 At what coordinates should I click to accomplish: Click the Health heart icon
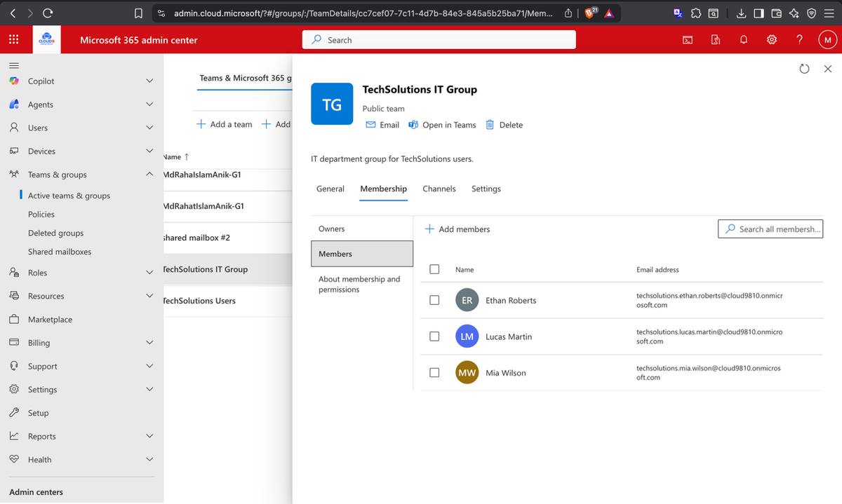(14, 459)
